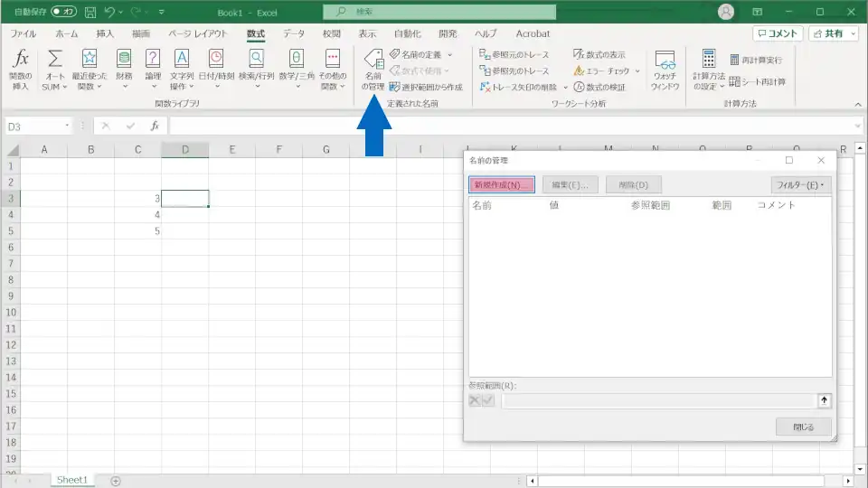This screenshot has width=868, height=488.
Task: Run Error Checking (エラー チェック)
Action: pos(602,70)
